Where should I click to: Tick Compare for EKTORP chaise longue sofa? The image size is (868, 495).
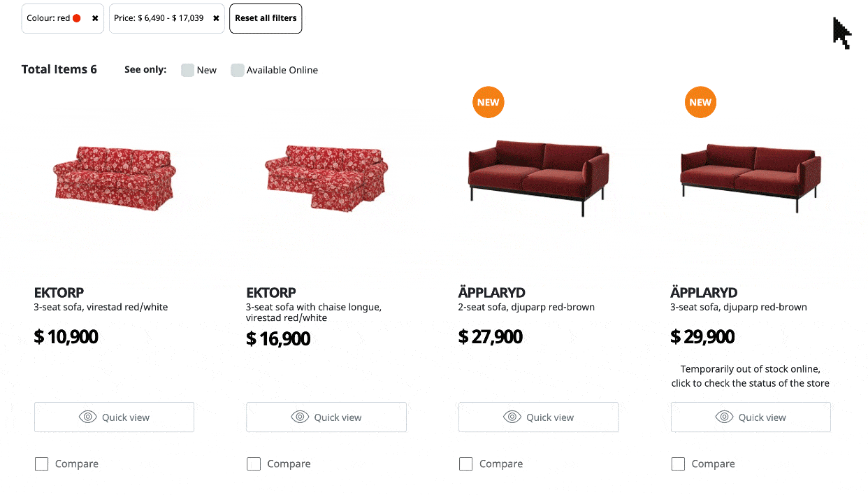pos(254,464)
